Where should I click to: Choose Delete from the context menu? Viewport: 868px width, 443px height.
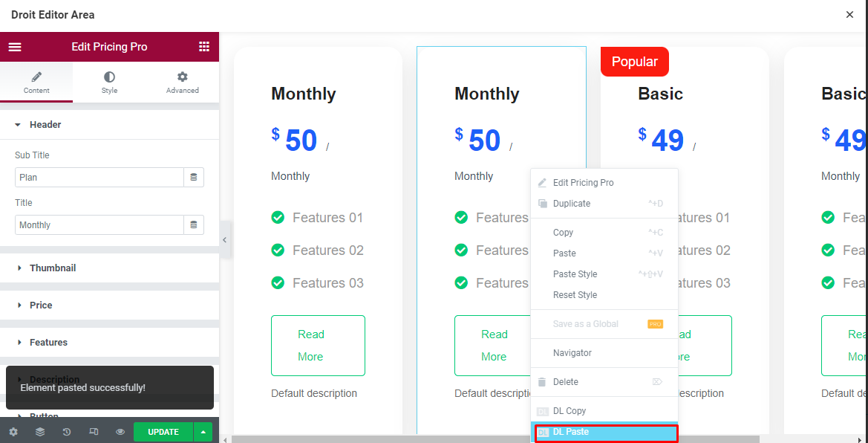click(x=604, y=382)
